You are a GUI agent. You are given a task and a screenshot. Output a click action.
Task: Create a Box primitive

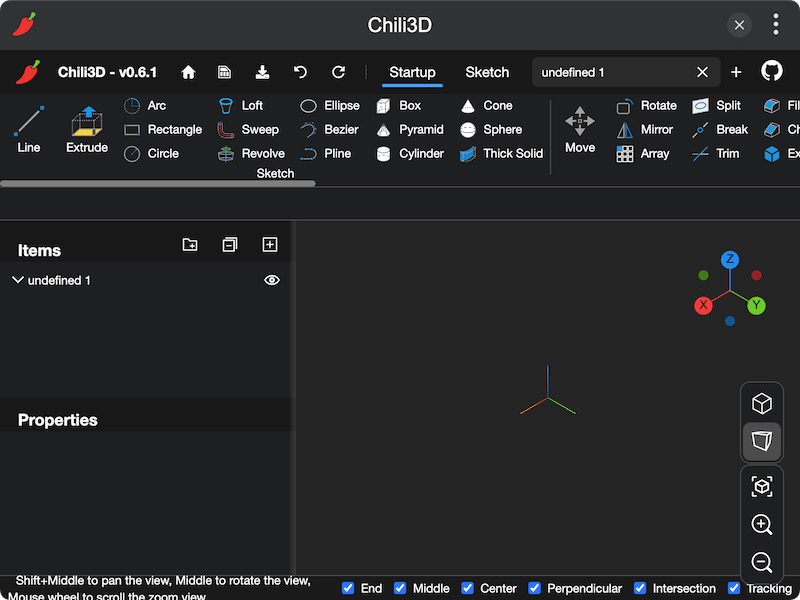click(x=398, y=106)
